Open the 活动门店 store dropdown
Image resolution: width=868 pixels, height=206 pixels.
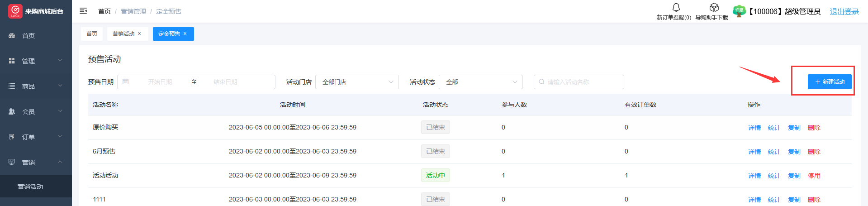[x=357, y=82]
